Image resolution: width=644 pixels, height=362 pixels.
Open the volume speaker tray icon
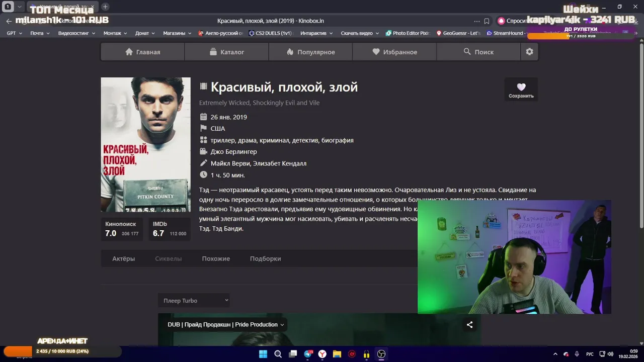click(610, 354)
